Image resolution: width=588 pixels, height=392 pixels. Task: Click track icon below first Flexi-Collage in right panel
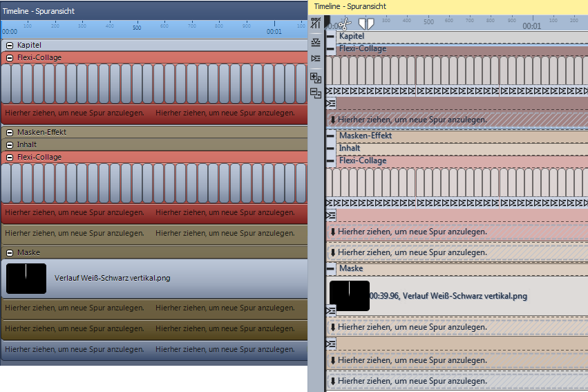click(331, 103)
